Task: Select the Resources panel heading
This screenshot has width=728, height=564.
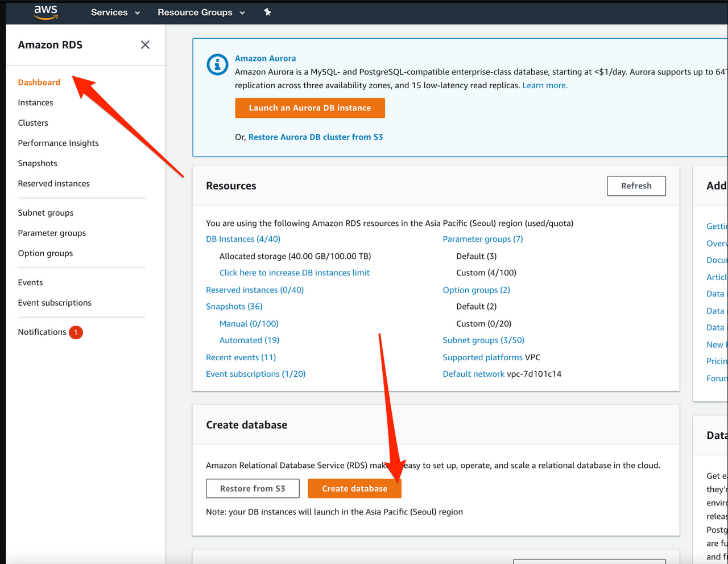Action: (231, 186)
